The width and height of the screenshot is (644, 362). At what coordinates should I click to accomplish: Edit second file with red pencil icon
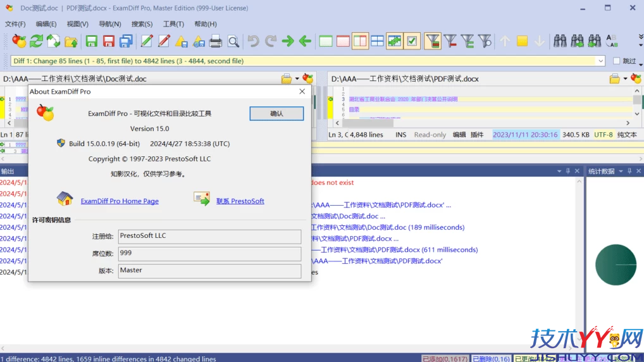click(x=164, y=41)
